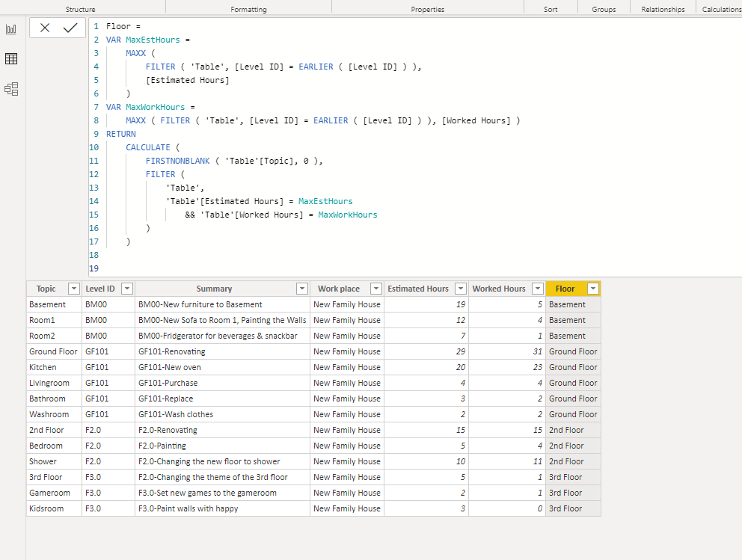Open the Estimated Hours column filter dropdown
The width and height of the screenshot is (742, 560).
[461, 289]
